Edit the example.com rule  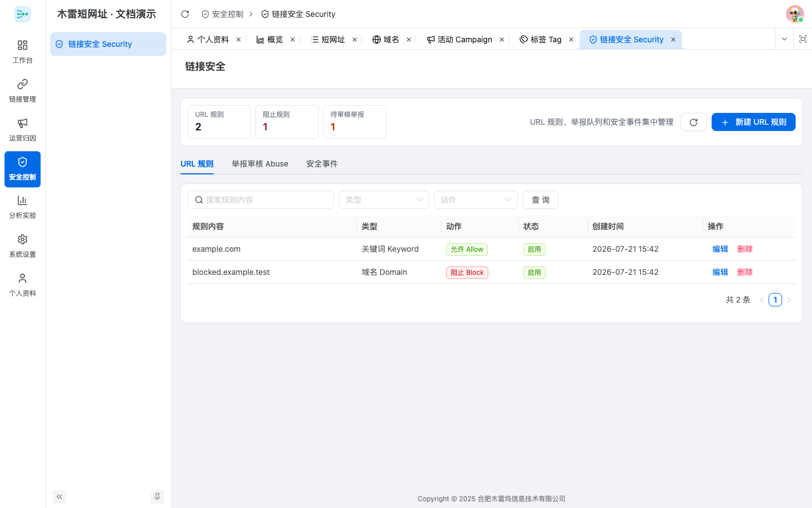click(x=720, y=249)
